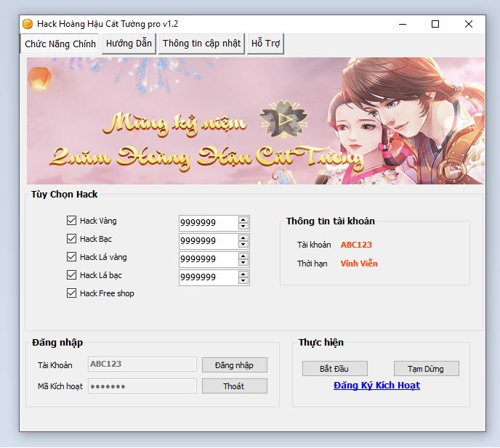
Task: Minimize the hack tool window
Action: [x=402, y=24]
